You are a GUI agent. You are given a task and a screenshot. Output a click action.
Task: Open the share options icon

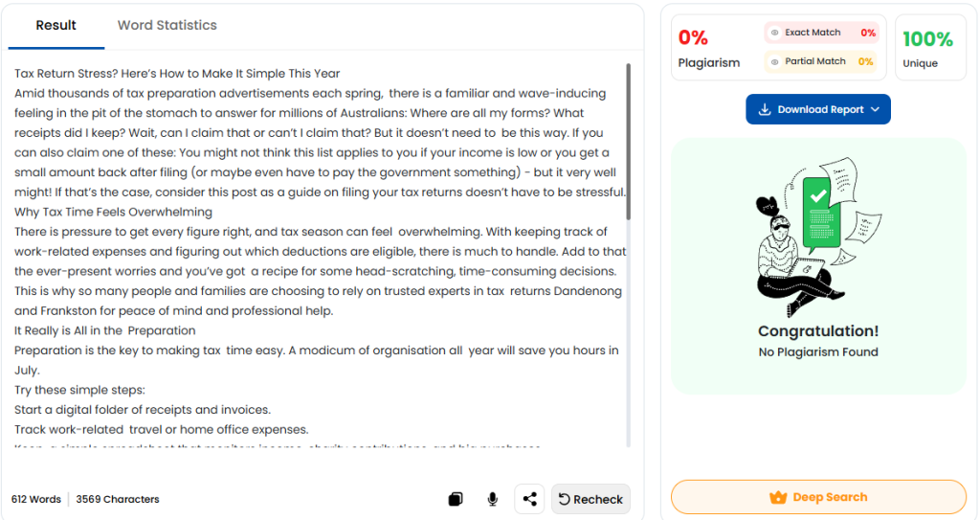tap(529, 499)
